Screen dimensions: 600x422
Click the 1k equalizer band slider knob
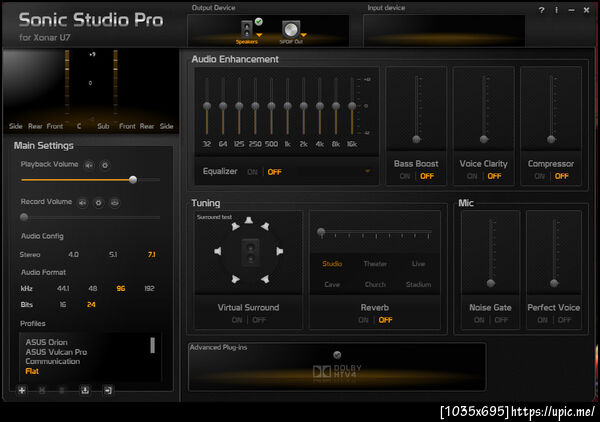point(287,106)
